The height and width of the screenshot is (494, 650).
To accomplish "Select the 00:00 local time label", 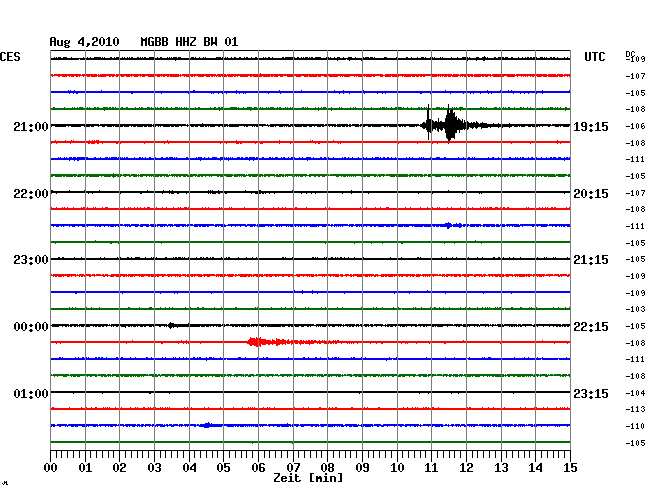I will pos(31,327).
